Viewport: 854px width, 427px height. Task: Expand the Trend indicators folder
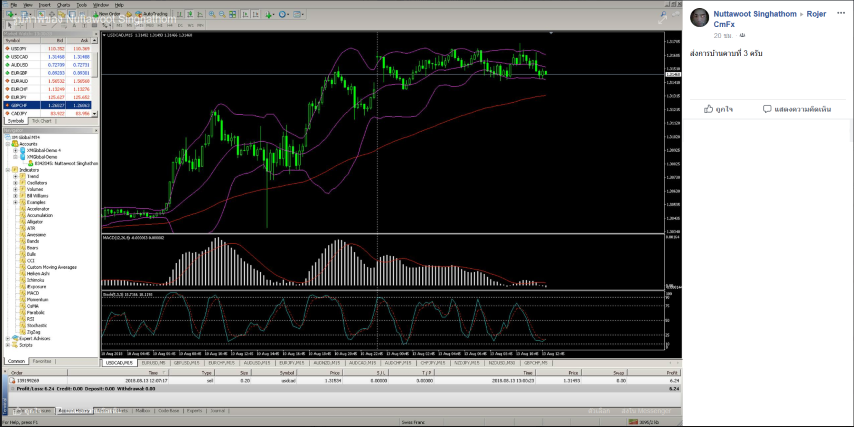pos(15,176)
